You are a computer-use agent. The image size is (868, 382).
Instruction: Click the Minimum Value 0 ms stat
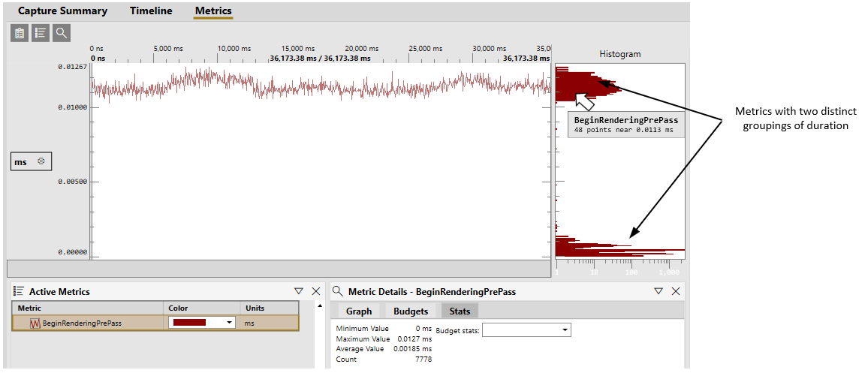click(384, 328)
